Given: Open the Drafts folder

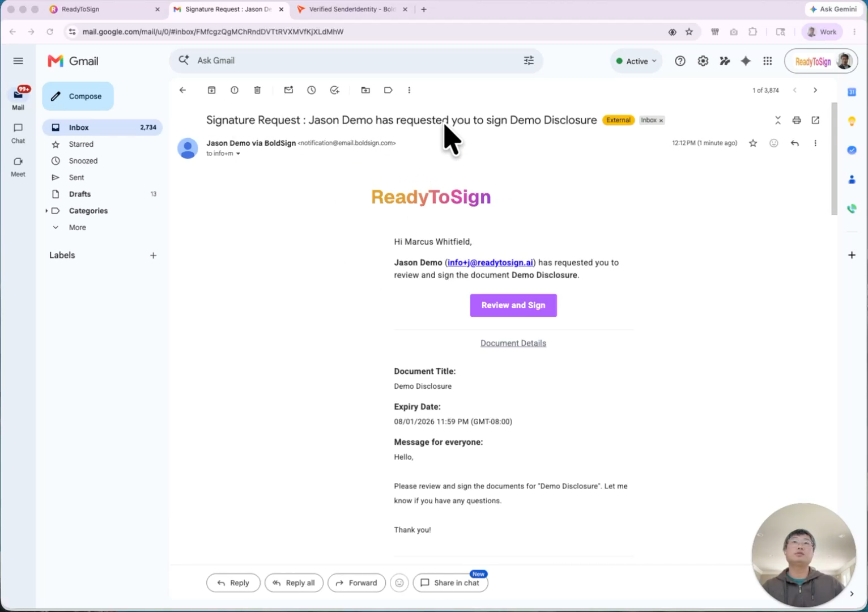Looking at the screenshot, I should pos(103,194).
